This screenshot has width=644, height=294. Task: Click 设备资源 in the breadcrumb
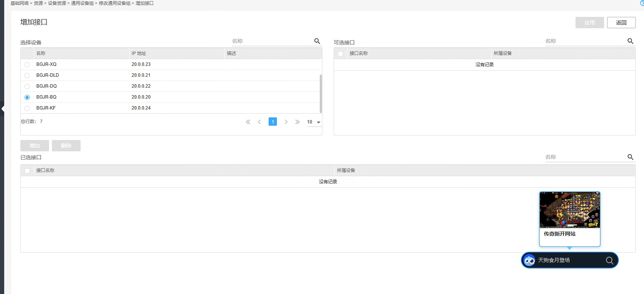(57, 3)
